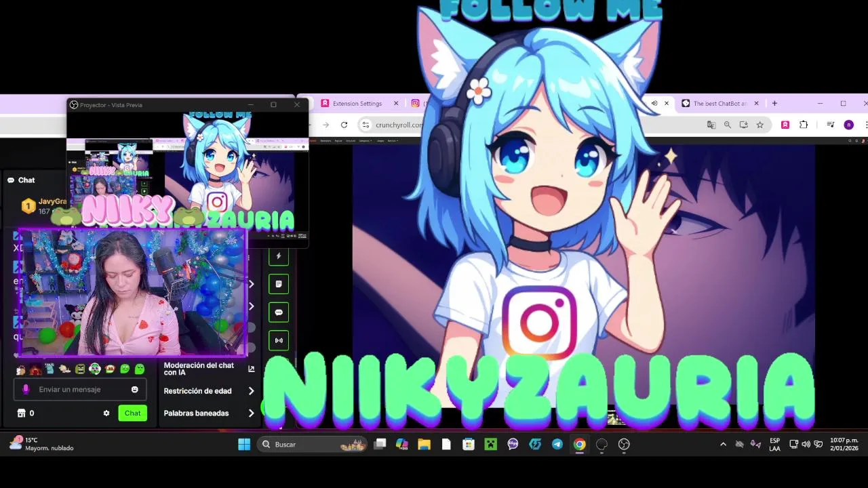Viewport: 868px width, 488px height.
Task: Close The best ChatBot tab
Action: pyautogui.click(x=756, y=104)
